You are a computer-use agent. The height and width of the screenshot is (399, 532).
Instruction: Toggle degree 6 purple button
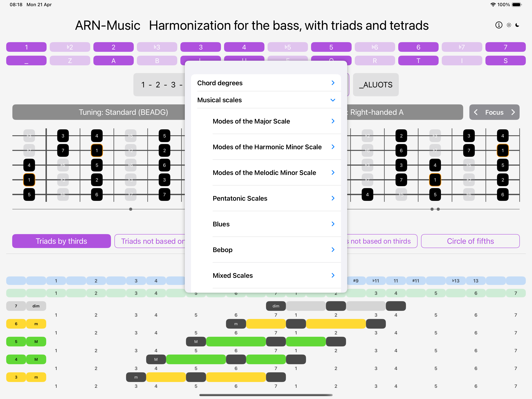click(418, 47)
